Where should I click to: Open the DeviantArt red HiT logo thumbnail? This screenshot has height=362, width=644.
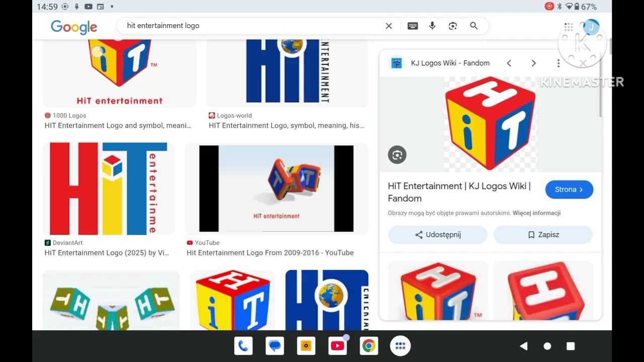pos(108,189)
